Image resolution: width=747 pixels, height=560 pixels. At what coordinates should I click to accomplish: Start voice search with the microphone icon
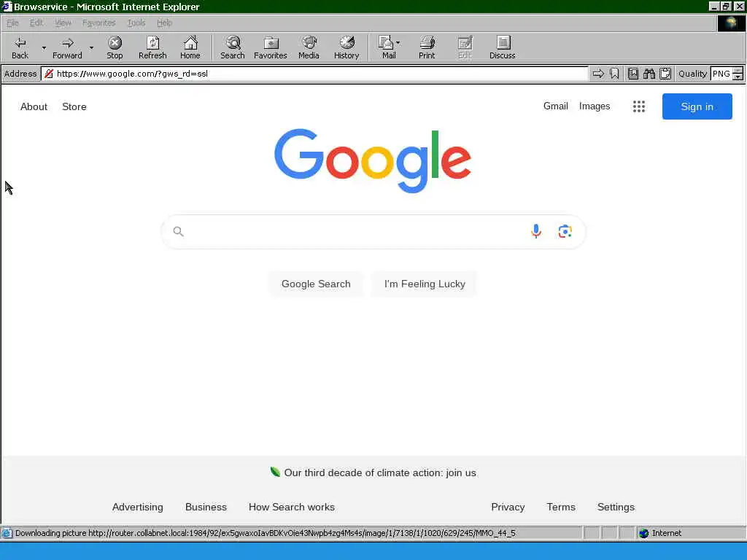[536, 231]
